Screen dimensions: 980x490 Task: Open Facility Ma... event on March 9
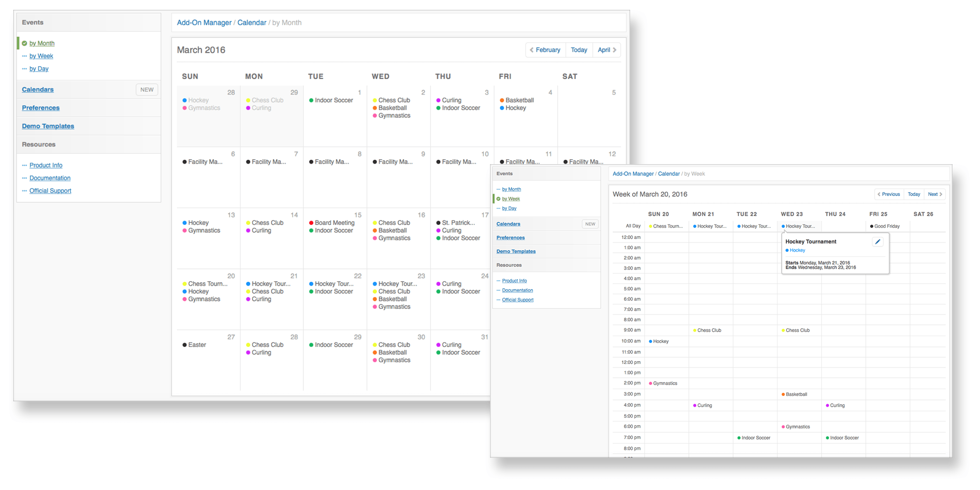click(x=392, y=162)
